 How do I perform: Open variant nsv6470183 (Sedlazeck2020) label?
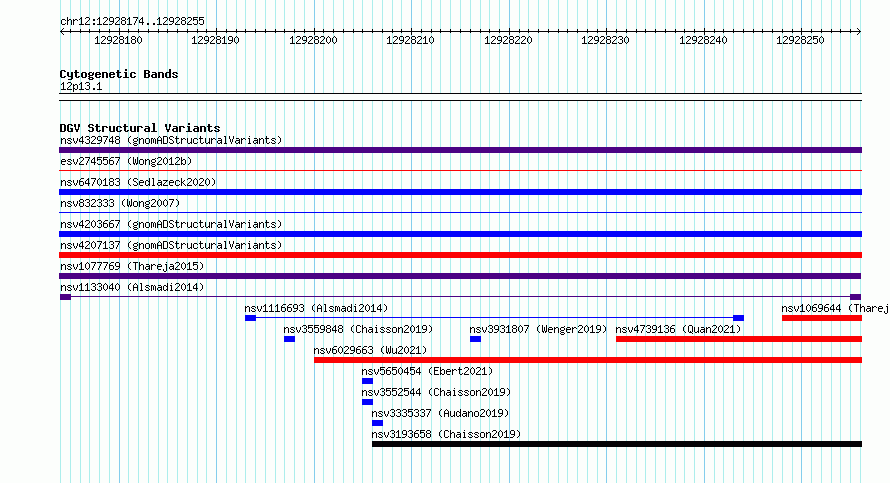pyautogui.click(x=138, y=182)
